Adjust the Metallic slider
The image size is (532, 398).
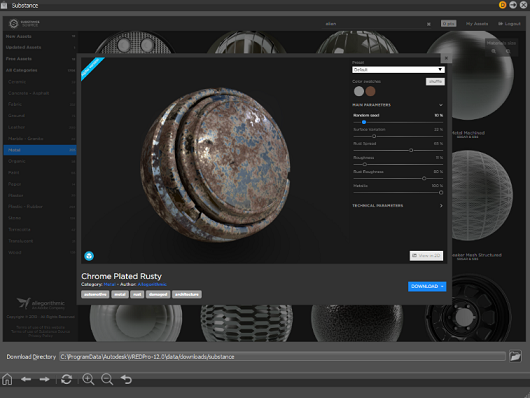[441, 193]
